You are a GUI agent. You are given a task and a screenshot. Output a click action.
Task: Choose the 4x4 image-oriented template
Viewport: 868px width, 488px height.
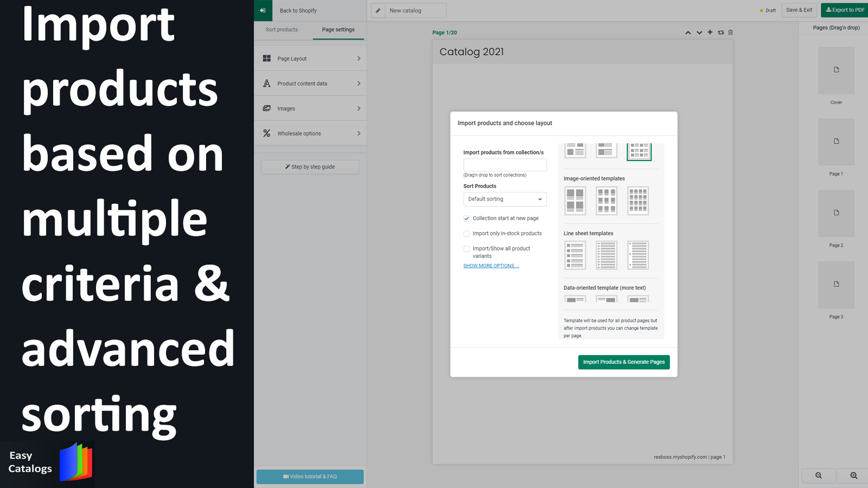(638, 201)
